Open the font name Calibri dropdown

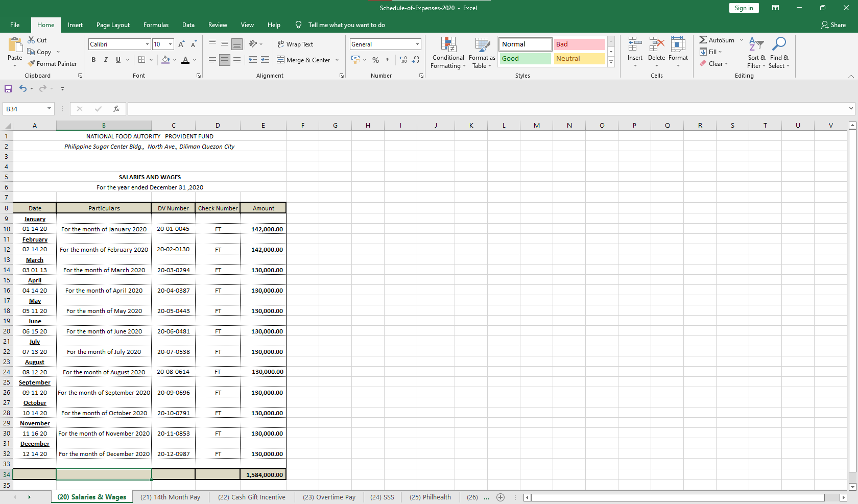(147, 44)
